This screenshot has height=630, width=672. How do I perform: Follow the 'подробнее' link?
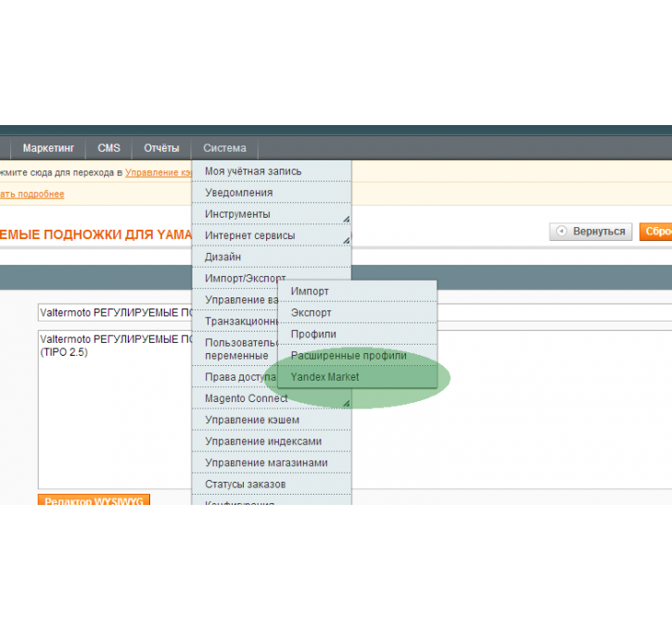(32, 194)
